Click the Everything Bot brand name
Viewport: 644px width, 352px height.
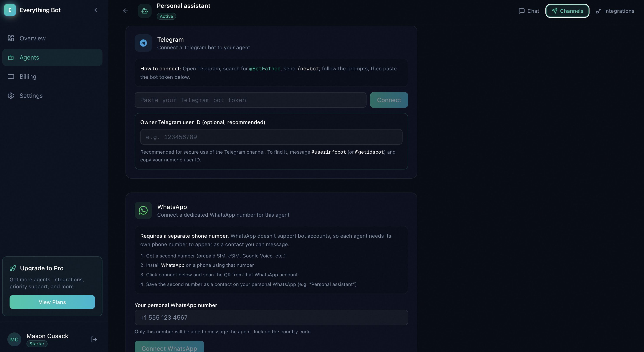tap(40, 10)
